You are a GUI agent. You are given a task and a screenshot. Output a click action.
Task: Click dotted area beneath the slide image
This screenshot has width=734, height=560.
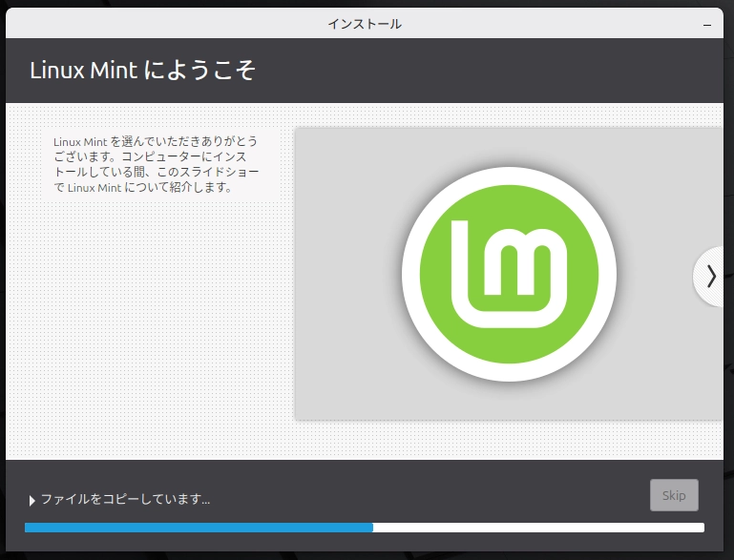pyautogui.click(x=506, y=439)
